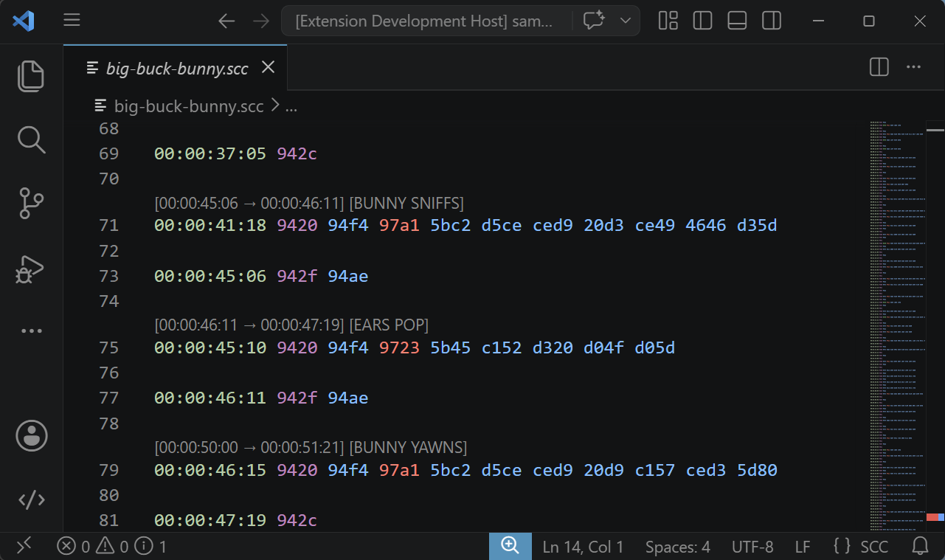Open editor More Actions menu
The height and width of the screenshot is (560, 945).
click(x=913, y=67)
